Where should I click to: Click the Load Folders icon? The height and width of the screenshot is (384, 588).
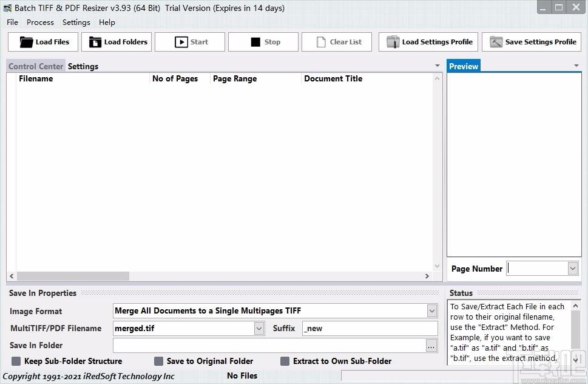(x=95, y=42)
